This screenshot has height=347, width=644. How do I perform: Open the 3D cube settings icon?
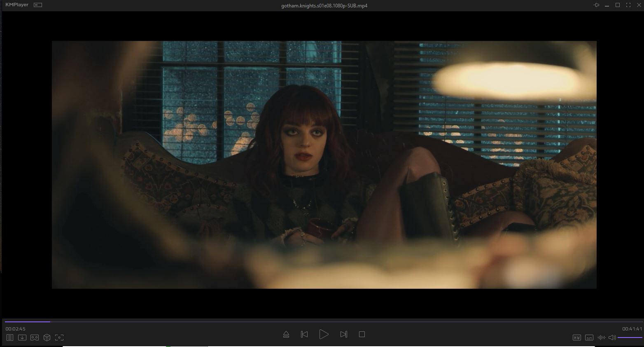pyautogui.click(x=47, y=338)
